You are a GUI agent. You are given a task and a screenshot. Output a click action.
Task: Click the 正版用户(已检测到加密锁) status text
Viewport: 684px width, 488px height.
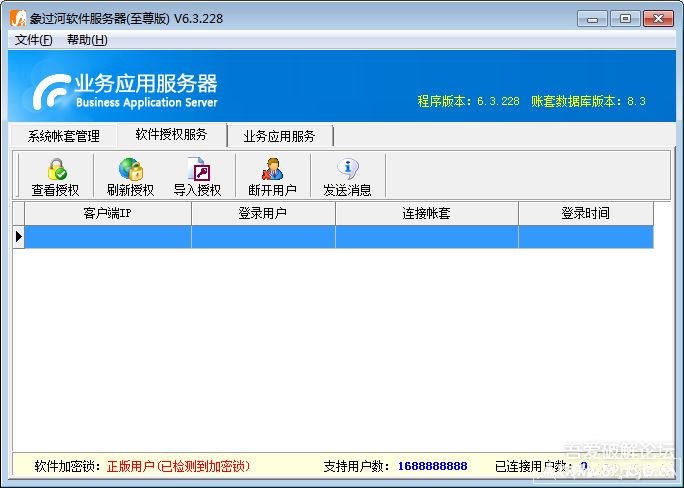tap(179, 466)
